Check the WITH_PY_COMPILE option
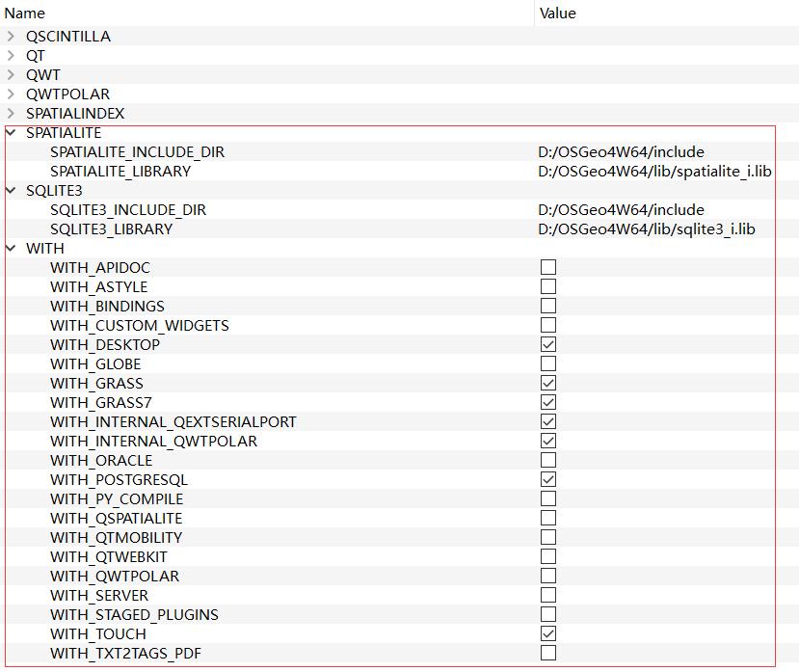The width and height of the screenshot is (799, 672). (x=548, y=498)
